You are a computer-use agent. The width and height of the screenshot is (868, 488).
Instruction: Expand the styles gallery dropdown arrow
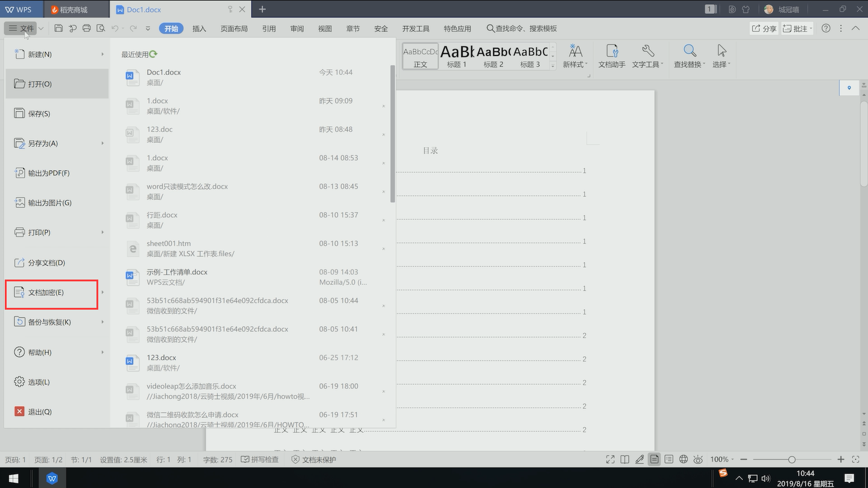point(553,66)
